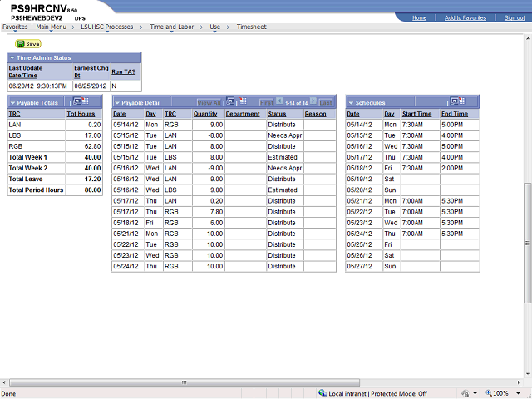Sort Payable Detail by Quantity column
Image resolution: width=532 pixels, height=399 pixels.
point(205,114)
